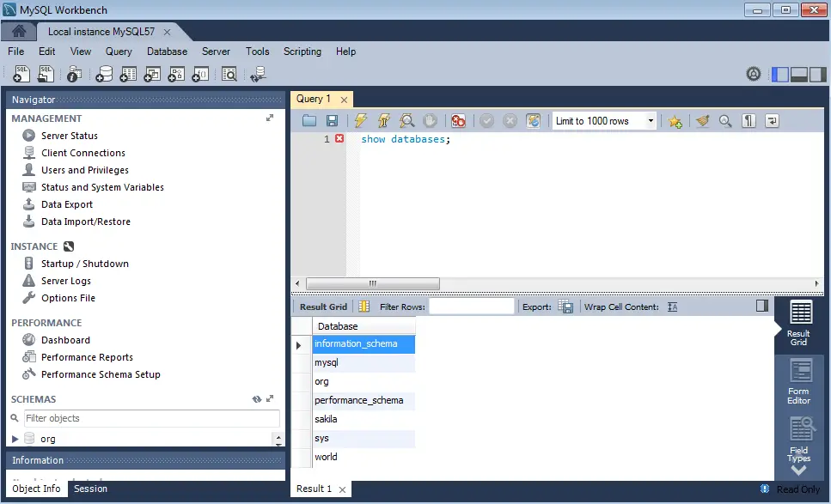The image size is (831, 504).
Task: Switch to the Session tab at bottom
Action: (x=90, y=489)
